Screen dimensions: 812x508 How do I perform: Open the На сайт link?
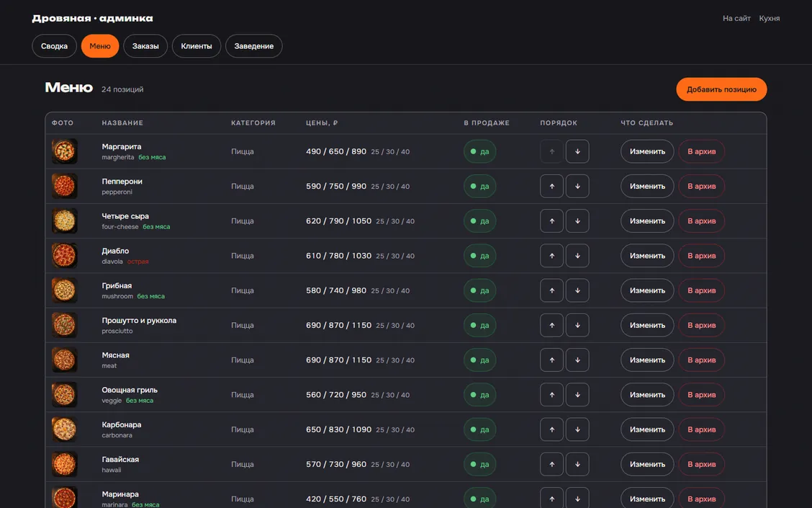click(x=736, y=18)
